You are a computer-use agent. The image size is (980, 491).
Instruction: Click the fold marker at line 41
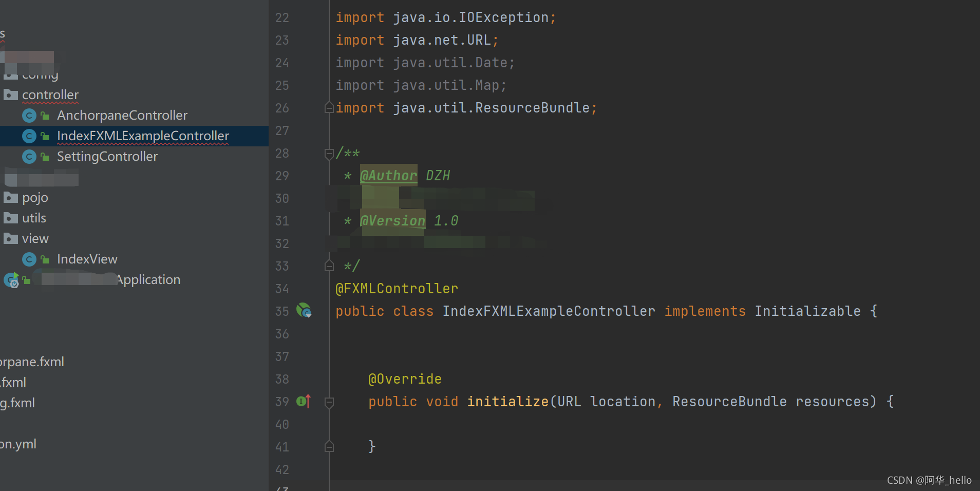coord(329,446)
